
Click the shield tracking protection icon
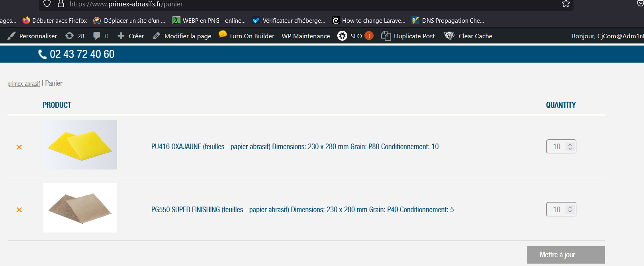(47, 4)
